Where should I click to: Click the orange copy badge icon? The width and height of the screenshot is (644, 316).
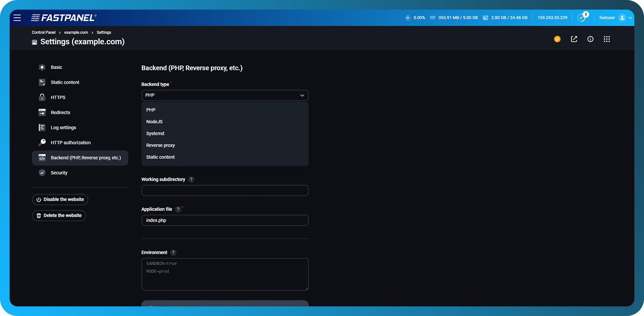point(557,39)
